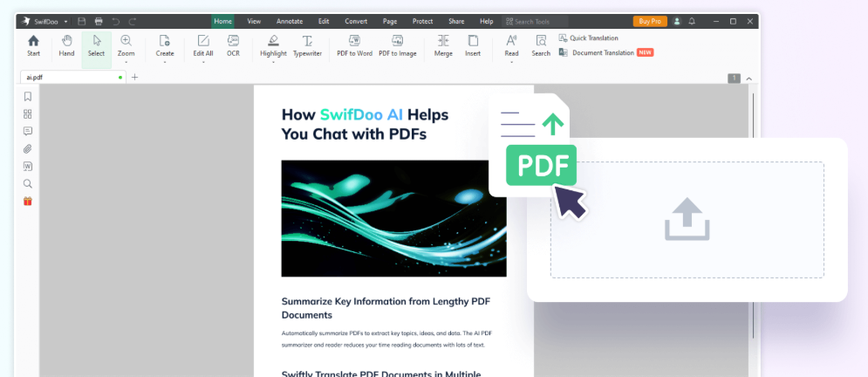Click the Word sidebar icon

(x=28, y=166)
